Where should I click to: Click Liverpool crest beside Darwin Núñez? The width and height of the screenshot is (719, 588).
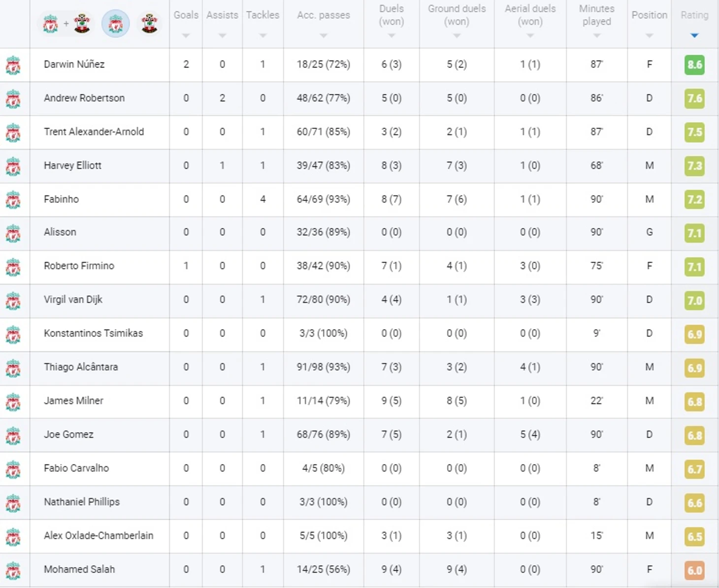point(13,65)
